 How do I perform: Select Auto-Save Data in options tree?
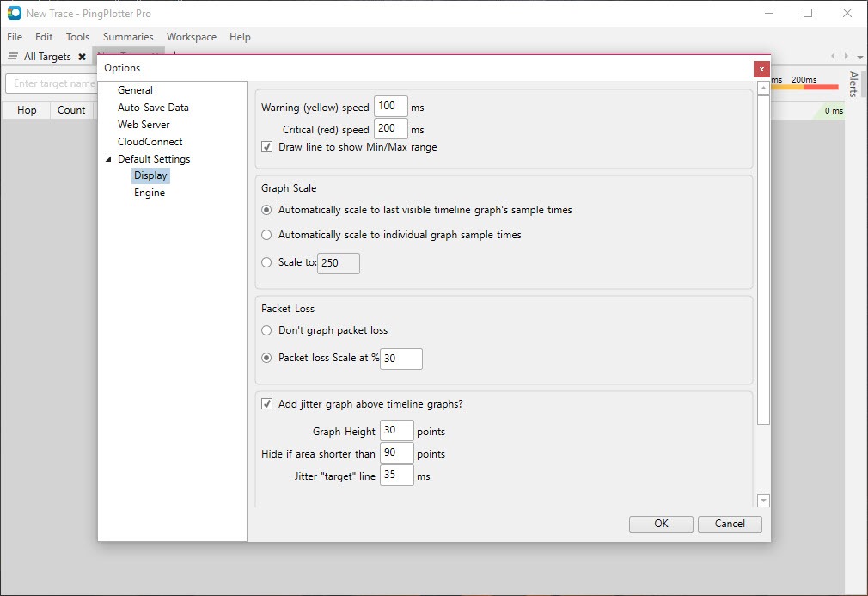153,108
